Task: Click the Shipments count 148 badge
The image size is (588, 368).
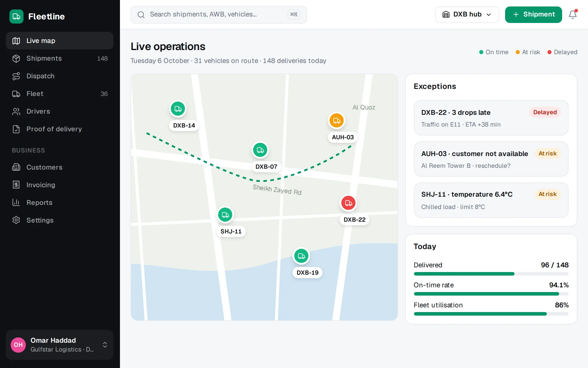Action: (x=102, y=59)
